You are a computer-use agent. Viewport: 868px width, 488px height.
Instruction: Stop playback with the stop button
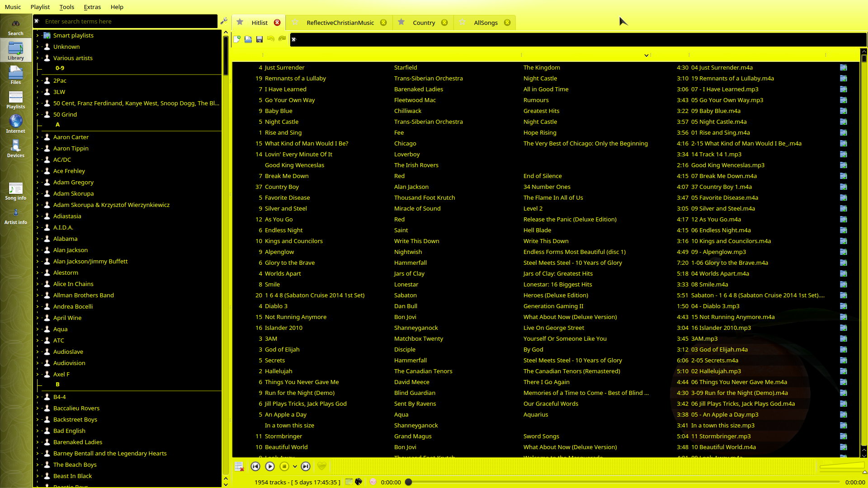tap(284, 466)
